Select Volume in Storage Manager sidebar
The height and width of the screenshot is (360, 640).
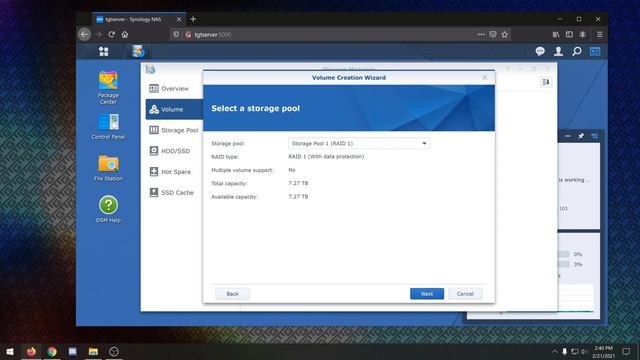pyautogui.click(x=174, y=109)
